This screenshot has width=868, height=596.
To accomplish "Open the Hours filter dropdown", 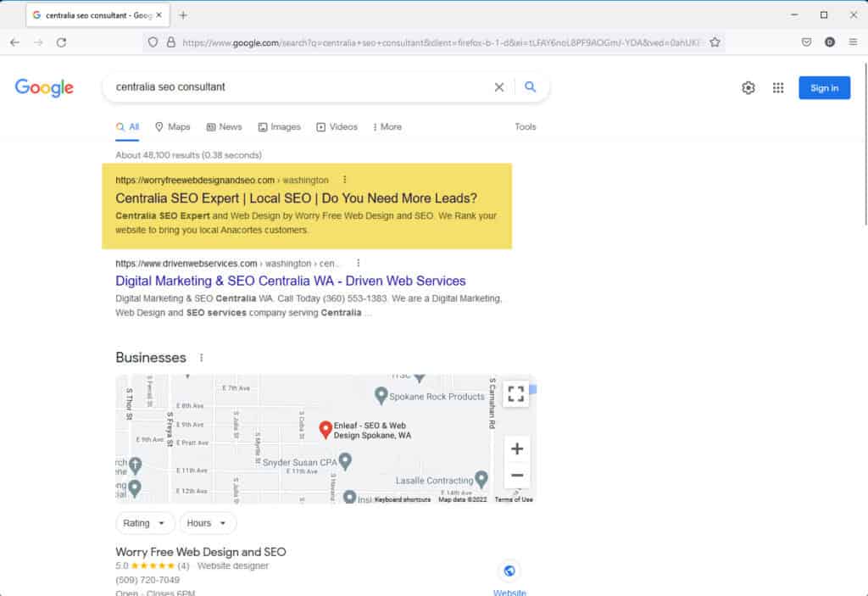I will tap(207, 523).
